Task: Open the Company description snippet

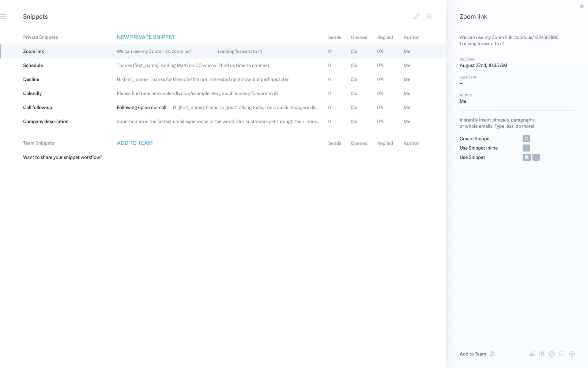Action: click(x=46, y=121)
